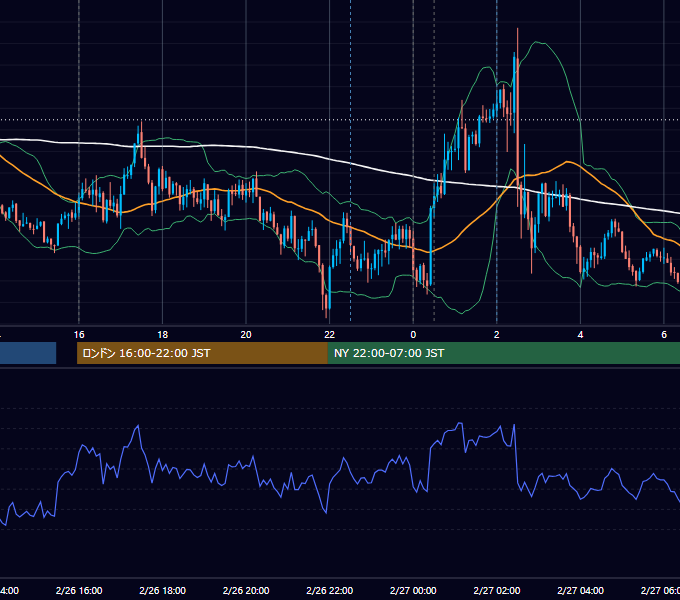Click the 2/26 18:00 date label
This screenshot has width=680, height=600.
click(163, 590)
